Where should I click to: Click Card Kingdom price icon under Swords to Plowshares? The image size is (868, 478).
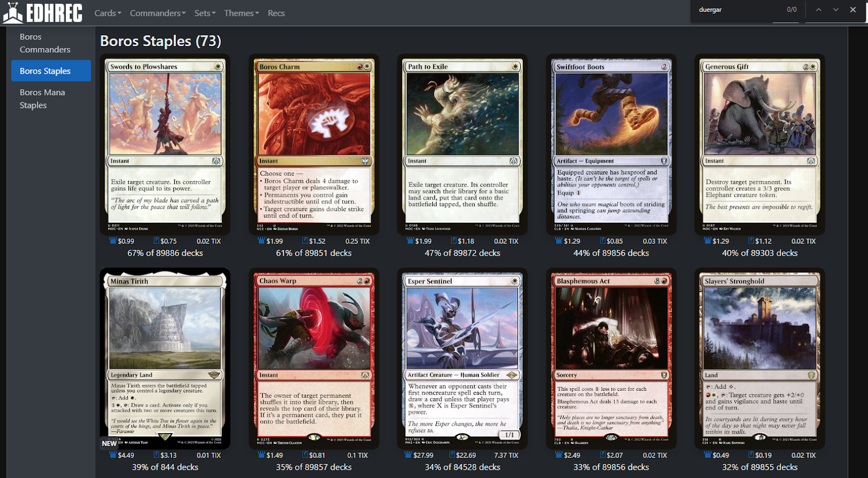(x=113, y=241)
